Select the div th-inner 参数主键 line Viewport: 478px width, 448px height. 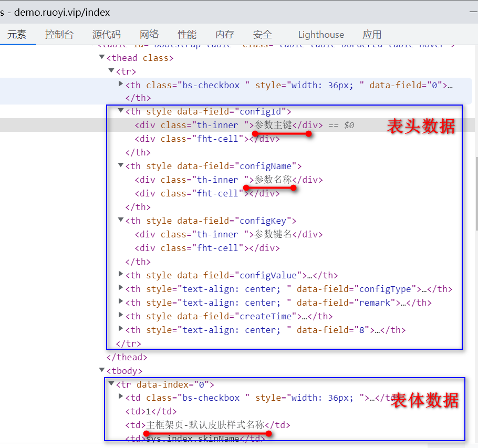click(228, 125)
